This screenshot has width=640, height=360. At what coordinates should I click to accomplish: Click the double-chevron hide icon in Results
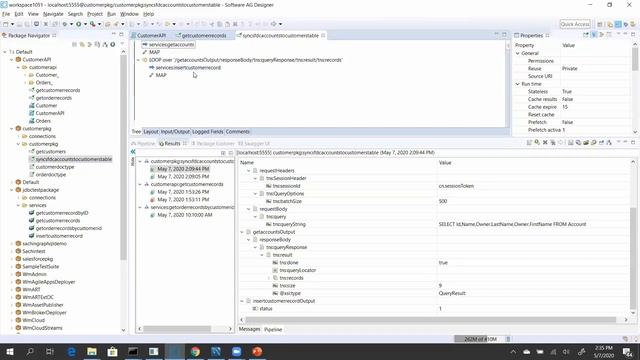click(x=133, y=152)
